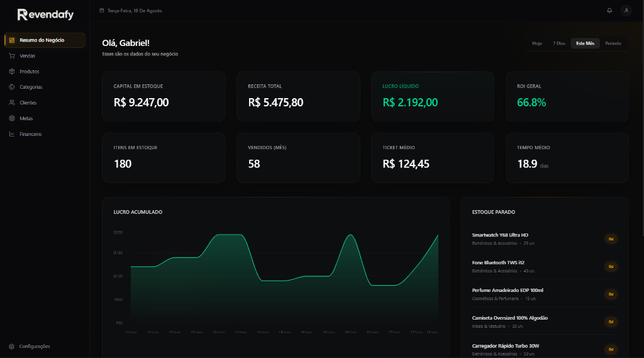Choose the Período filter
644x358 pixels.
(x=613, y=43)
